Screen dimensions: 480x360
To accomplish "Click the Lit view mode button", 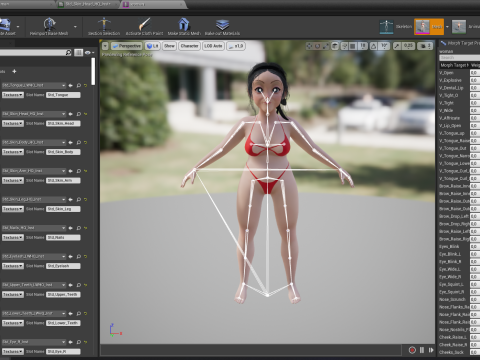I will tap(153, 46).
